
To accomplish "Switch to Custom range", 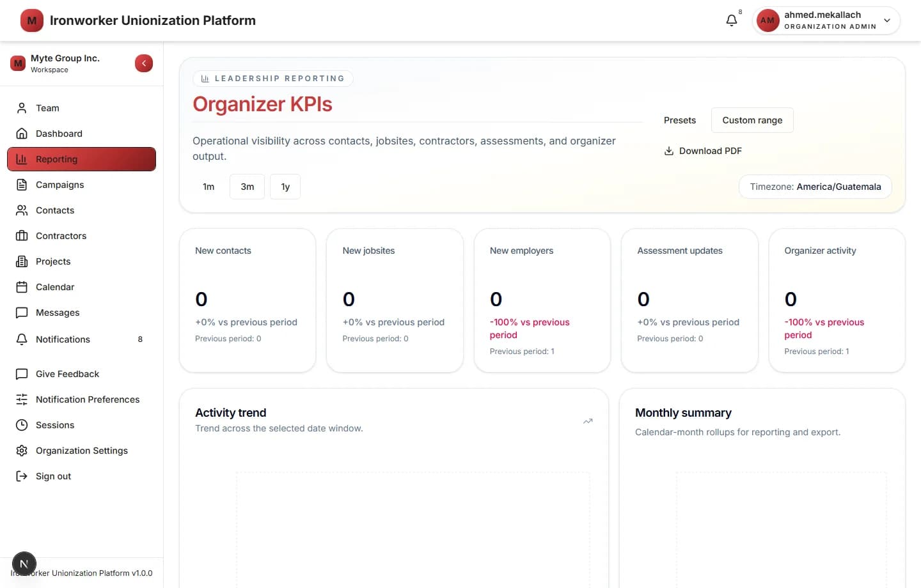I will [752, 120].
